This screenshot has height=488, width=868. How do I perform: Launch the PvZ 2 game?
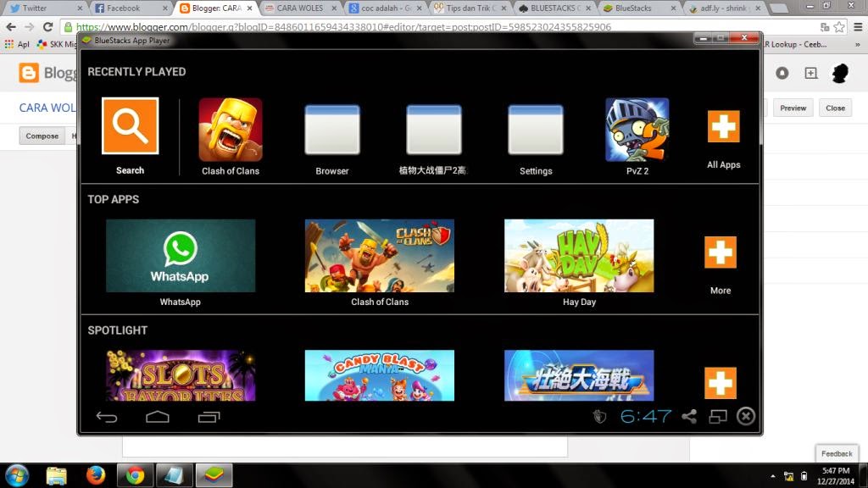coord(636,129)
